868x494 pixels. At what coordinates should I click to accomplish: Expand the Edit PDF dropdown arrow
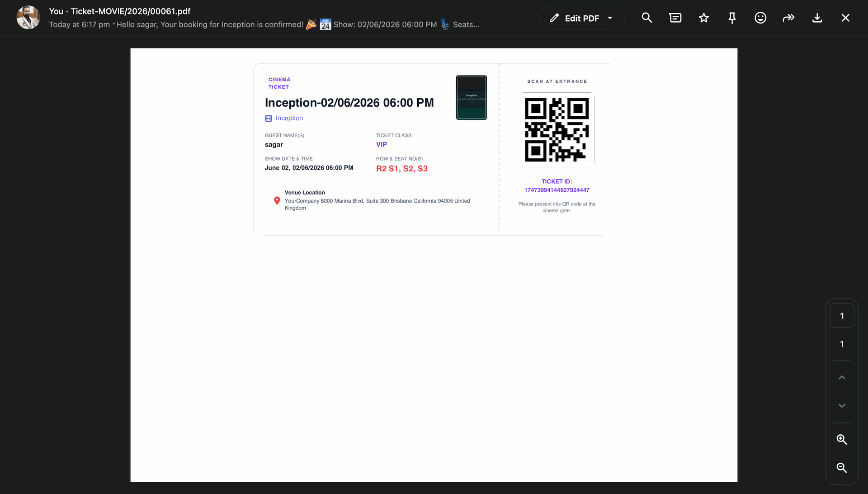pyautogui.click(x=610, y=18)
